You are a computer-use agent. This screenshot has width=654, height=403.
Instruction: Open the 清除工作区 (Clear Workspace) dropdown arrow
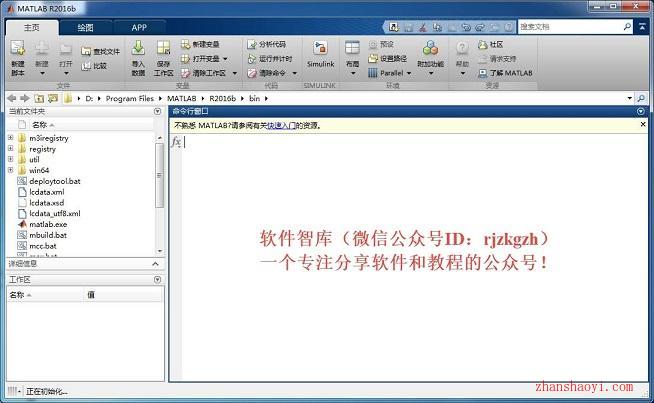click(x=235, y=73)
